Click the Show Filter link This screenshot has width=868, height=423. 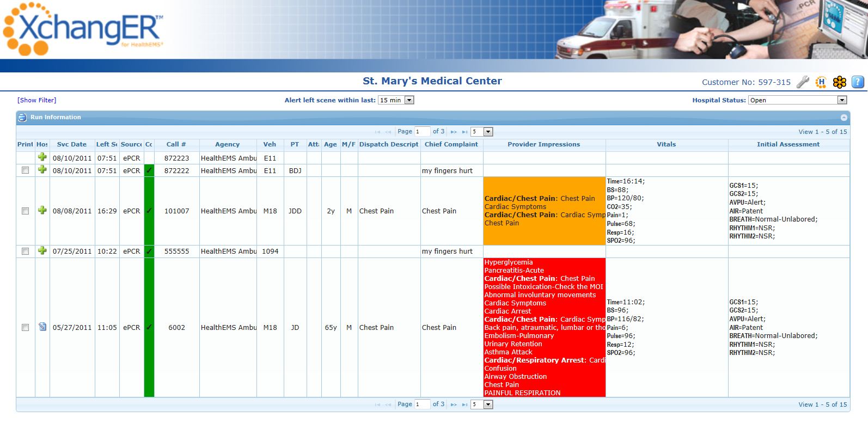point(36,100)
